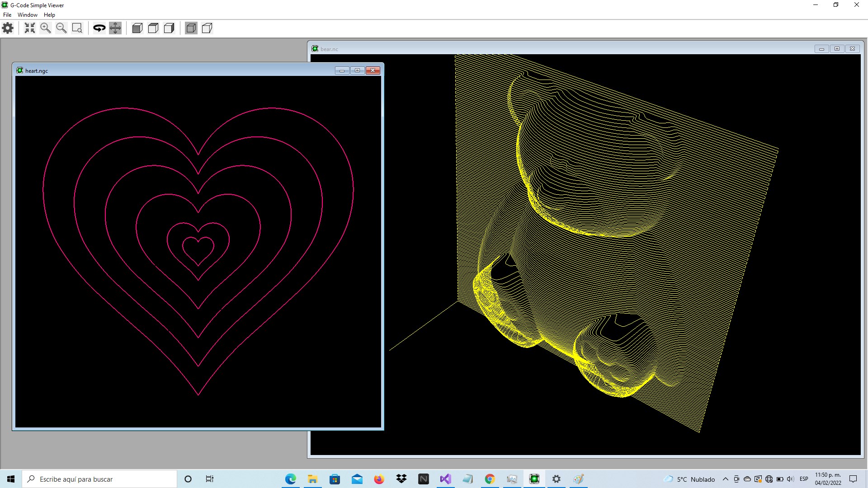This screenshot has height=488, width=868.
Task: Open the Window menu
Action: [27, 14]
